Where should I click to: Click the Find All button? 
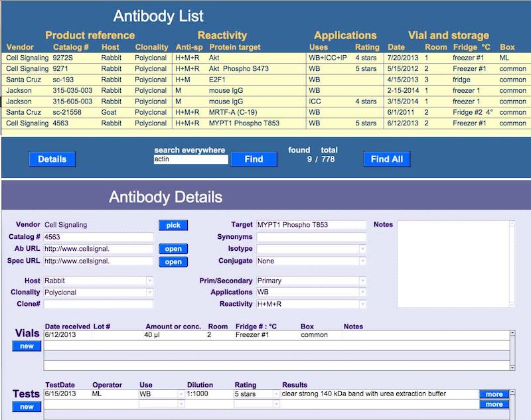[387, 159]
